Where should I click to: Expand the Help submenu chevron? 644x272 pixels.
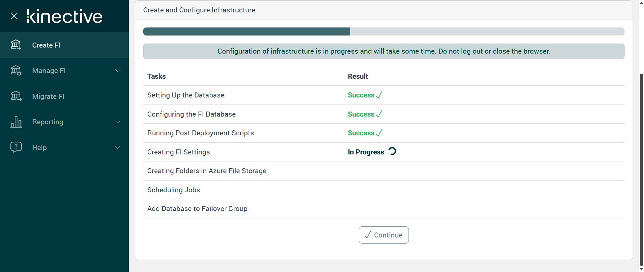tap(118, 147)
